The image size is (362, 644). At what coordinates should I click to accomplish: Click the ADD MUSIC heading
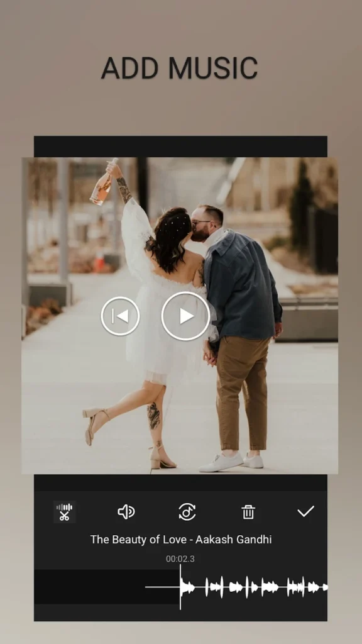click(x=179, y=68)
